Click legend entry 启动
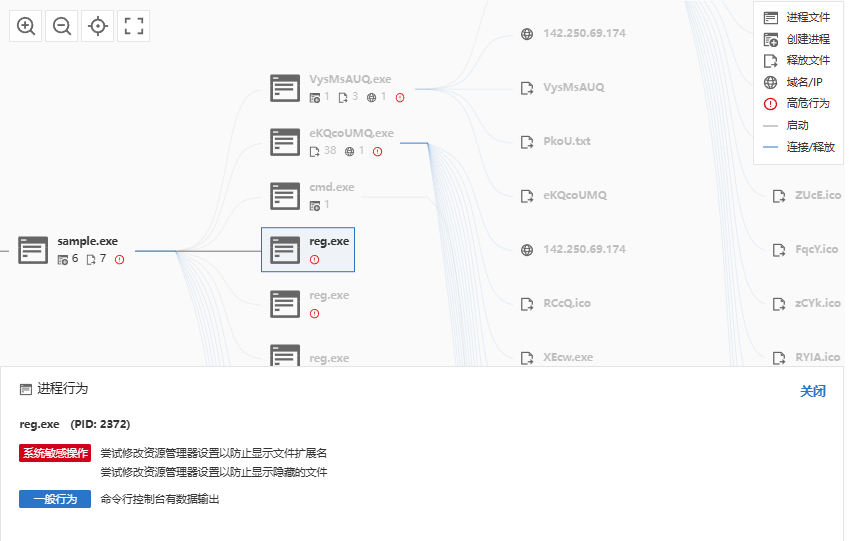 (786, 125)
